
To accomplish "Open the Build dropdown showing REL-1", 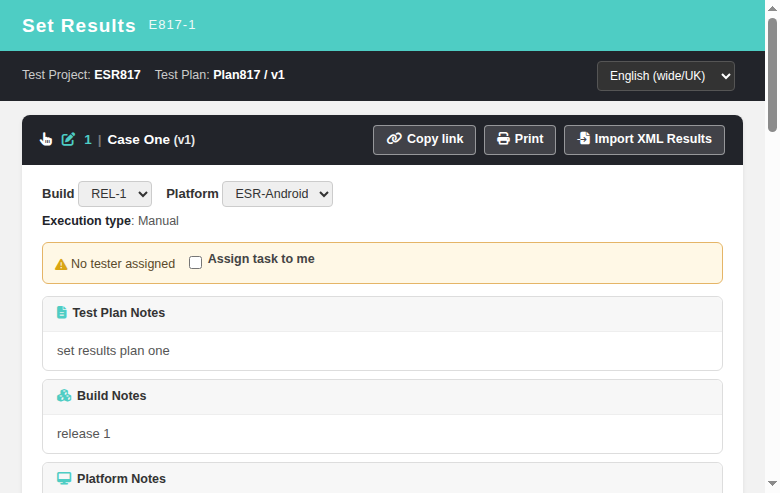I will 115,194.
